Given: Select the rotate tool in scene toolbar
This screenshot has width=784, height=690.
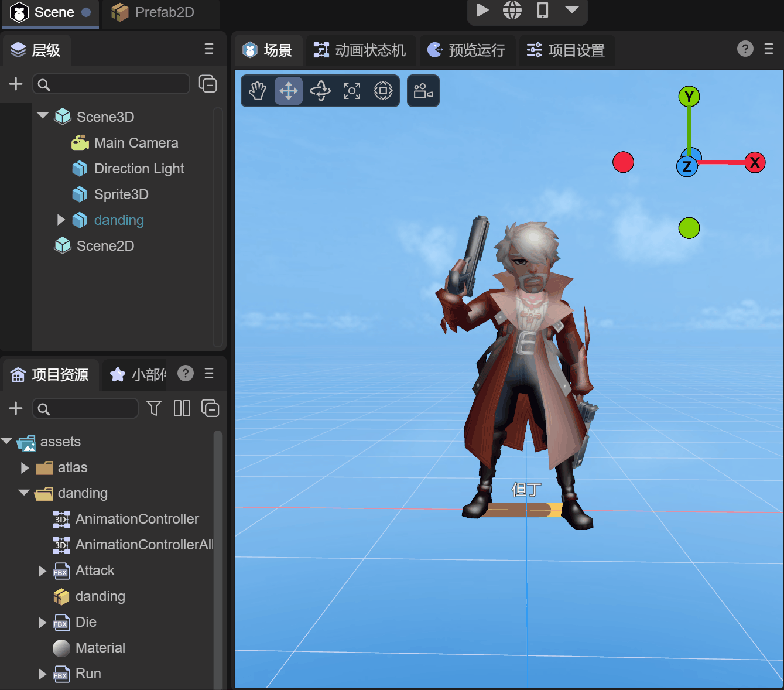Looking at the screenshot, I should tap(320, 91).
